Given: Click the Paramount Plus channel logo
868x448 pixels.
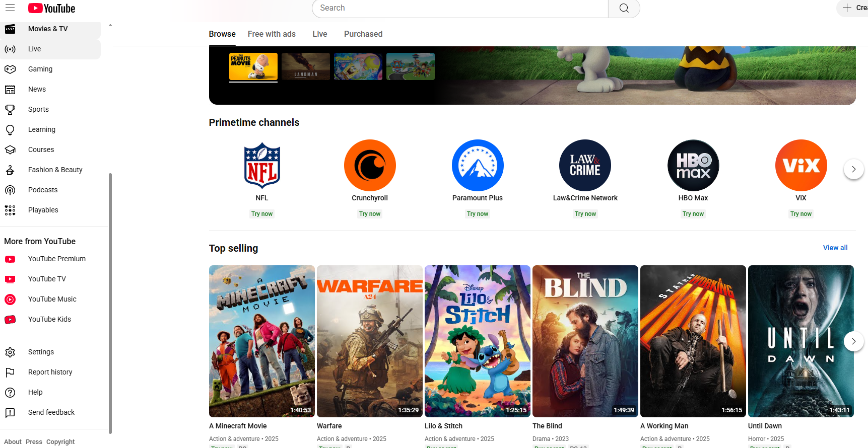Looking at the screenshot, I should [x=478, y=165].
